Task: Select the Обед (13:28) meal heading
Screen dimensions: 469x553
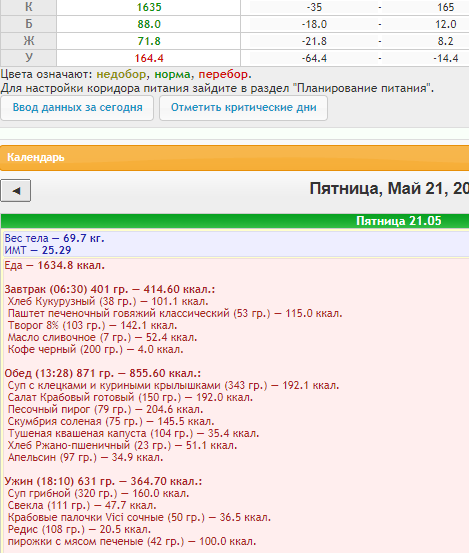Action: coord(103,373)
